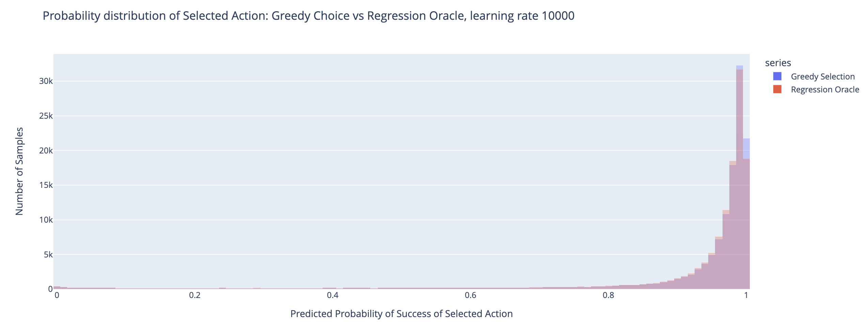
Task: Toggle the Greedy Selection legend label
Action: 822,77
